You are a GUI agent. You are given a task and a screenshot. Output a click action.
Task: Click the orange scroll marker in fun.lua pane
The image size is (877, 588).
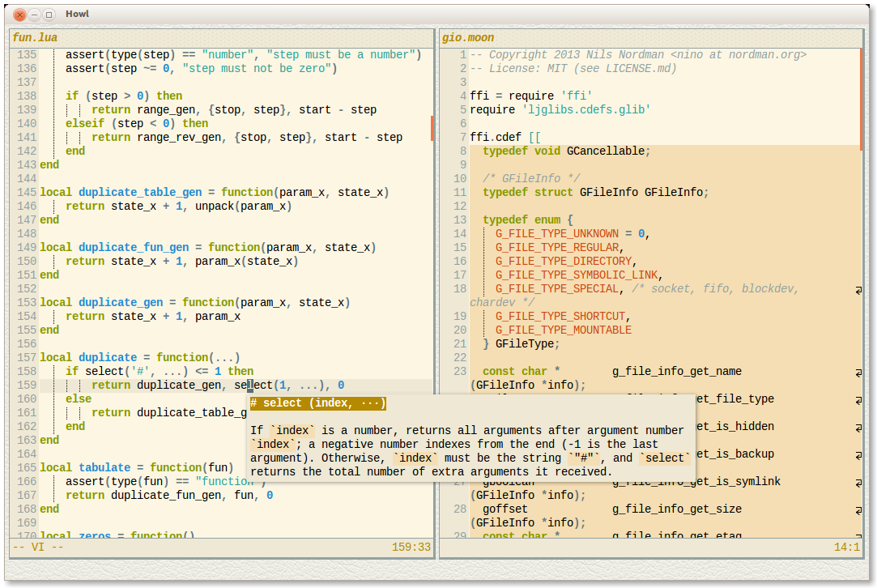point(432,128)
